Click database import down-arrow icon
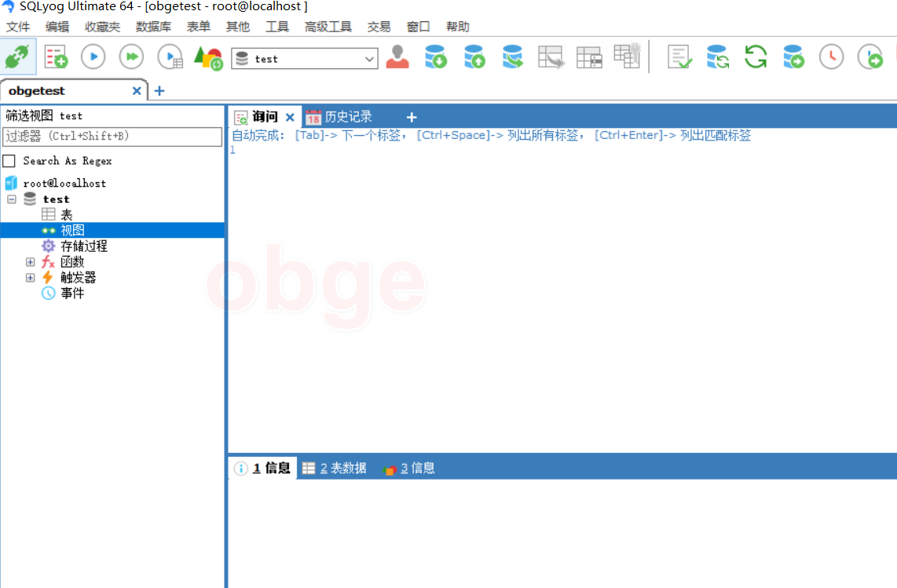This screenshot has height=588, width=897. 436,57
